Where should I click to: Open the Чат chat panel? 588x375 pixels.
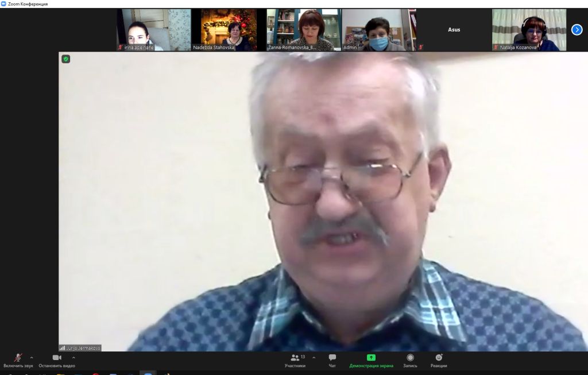point(332,360)
